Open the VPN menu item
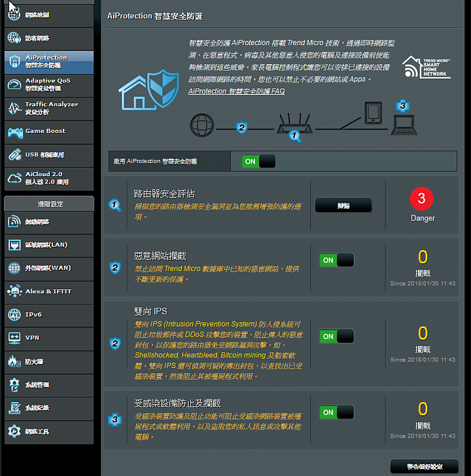 (x=49, y=338)
